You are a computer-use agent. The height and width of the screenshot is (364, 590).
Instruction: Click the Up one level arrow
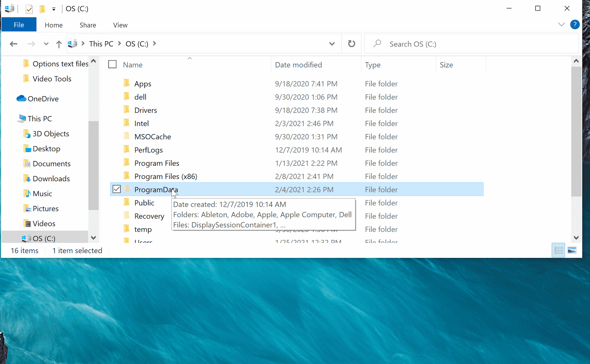(x=59, y=43)
